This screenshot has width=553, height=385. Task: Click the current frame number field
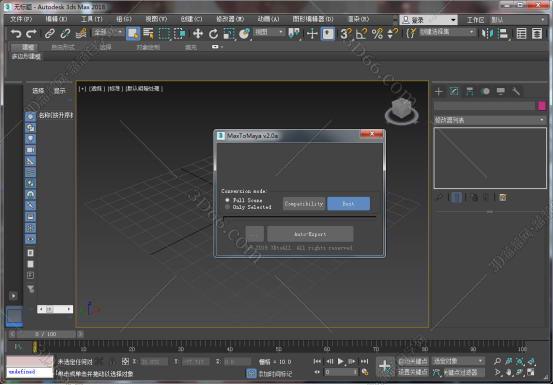pyautogui.click(x=341, y=372)
